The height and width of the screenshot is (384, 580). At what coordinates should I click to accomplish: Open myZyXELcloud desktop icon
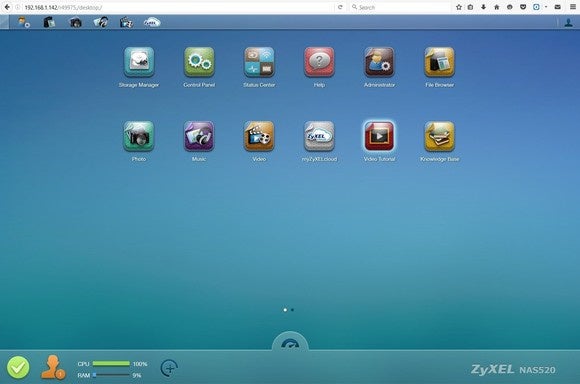tap(319, 136)
